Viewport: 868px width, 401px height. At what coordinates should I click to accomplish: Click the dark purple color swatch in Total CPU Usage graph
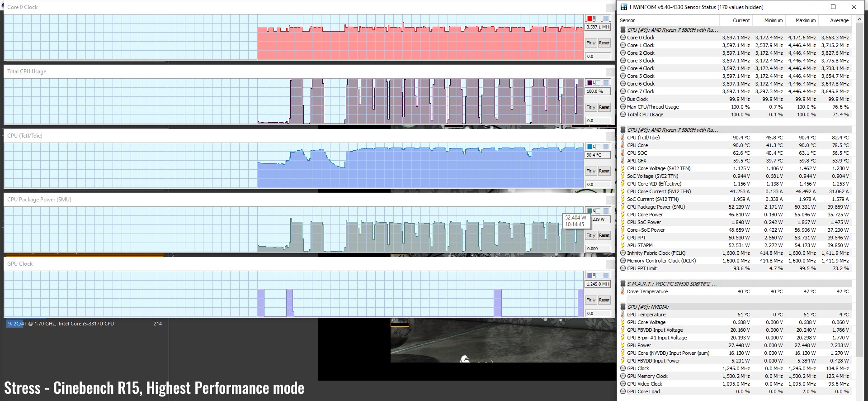[590, 83]
